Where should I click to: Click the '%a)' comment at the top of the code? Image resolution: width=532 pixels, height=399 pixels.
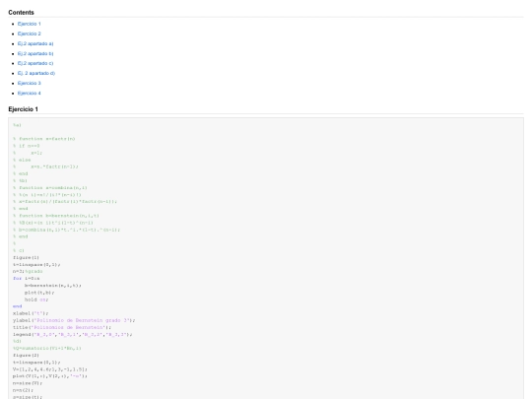coord(17,125)
